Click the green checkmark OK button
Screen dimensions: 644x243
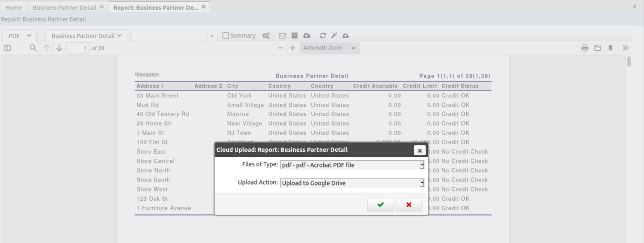[380, 205]
